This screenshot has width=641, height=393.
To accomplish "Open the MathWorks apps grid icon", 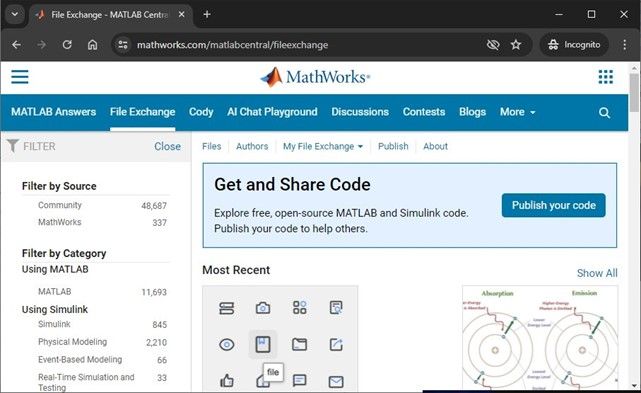I will click(x=605, y=76).
